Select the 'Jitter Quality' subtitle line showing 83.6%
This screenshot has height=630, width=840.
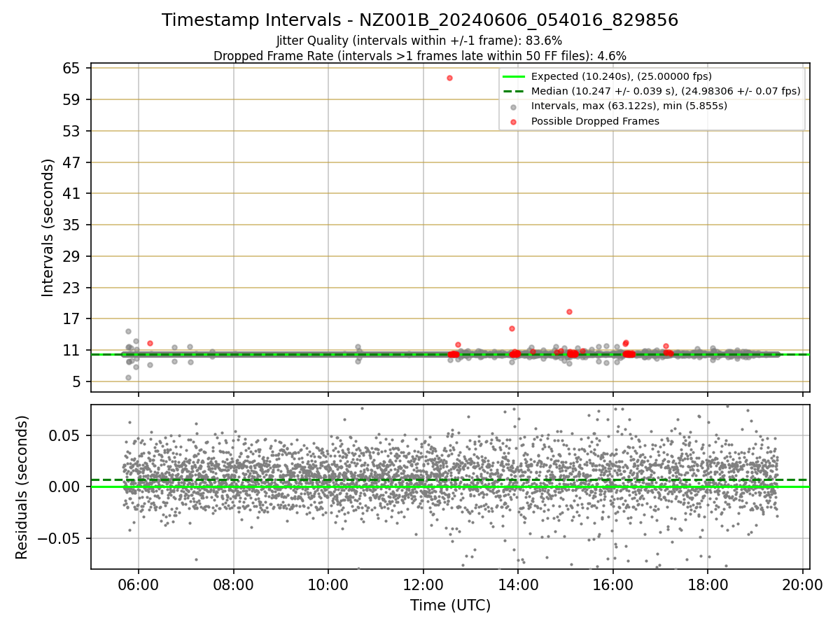pyautogui.click(x=419, y=41)
